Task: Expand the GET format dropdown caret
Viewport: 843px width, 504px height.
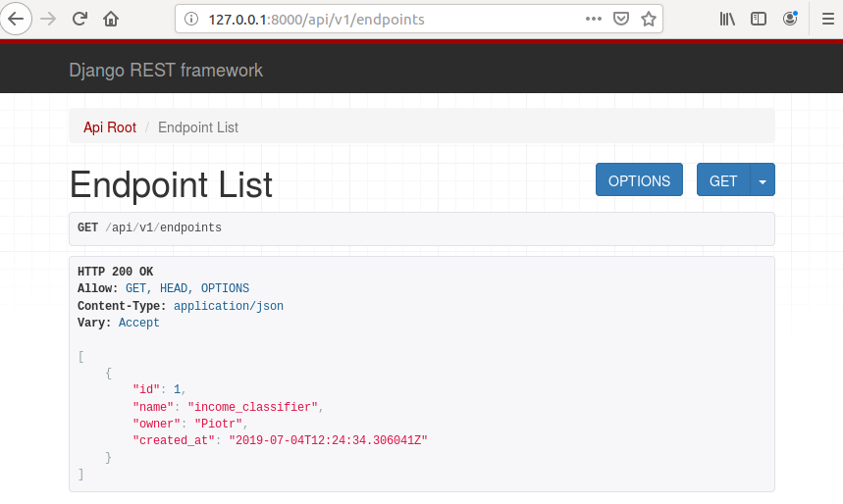Action: [x=763, y=181]
